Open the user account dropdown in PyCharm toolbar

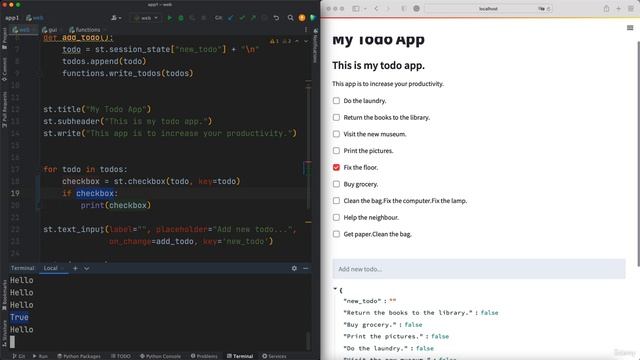point(116,18)
